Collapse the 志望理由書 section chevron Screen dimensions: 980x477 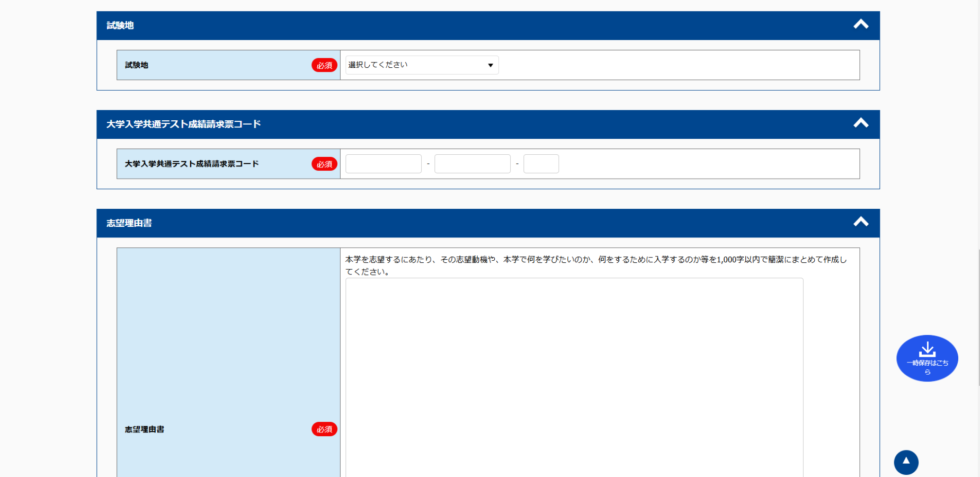point(861,222)
